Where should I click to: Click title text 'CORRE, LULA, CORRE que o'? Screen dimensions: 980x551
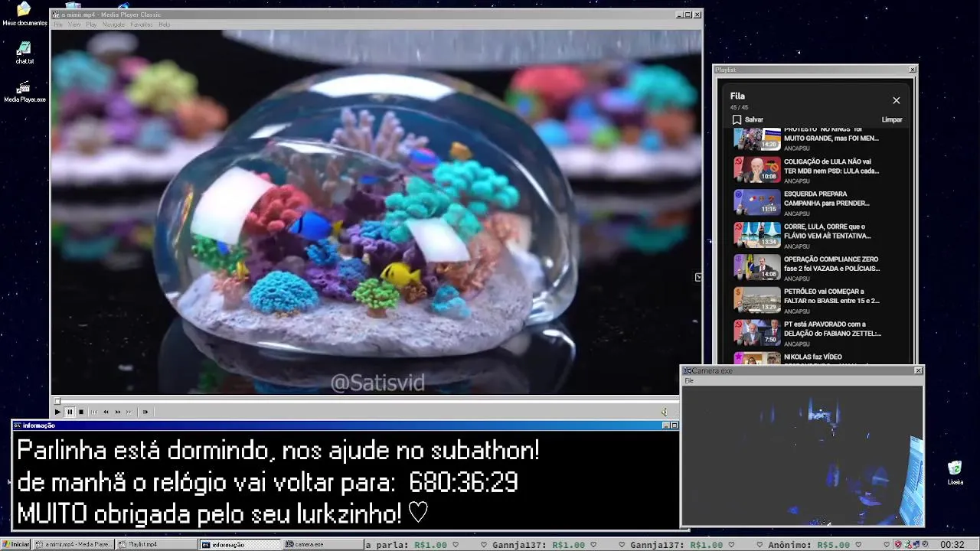coord(824,227)
